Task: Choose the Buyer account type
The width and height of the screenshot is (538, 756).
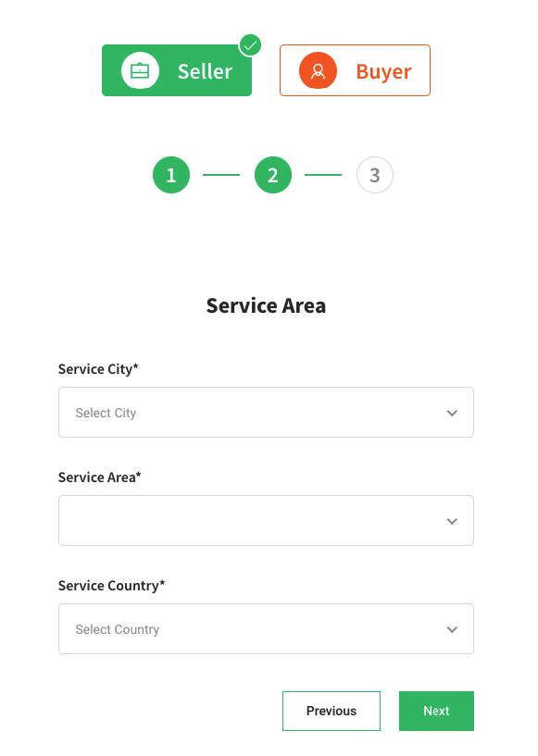Action: (356, 70)
